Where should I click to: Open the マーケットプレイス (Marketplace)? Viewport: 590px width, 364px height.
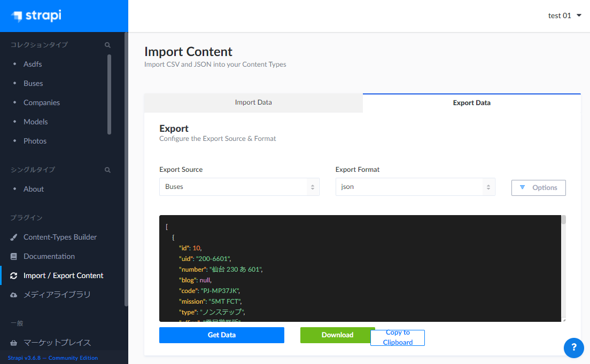(x=57, y=343)
